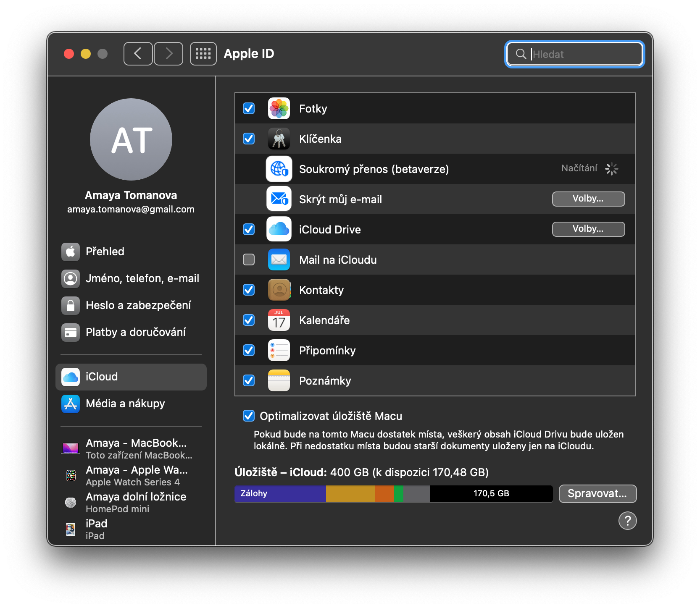Click the card icon beside Platby a doručování

71,332
